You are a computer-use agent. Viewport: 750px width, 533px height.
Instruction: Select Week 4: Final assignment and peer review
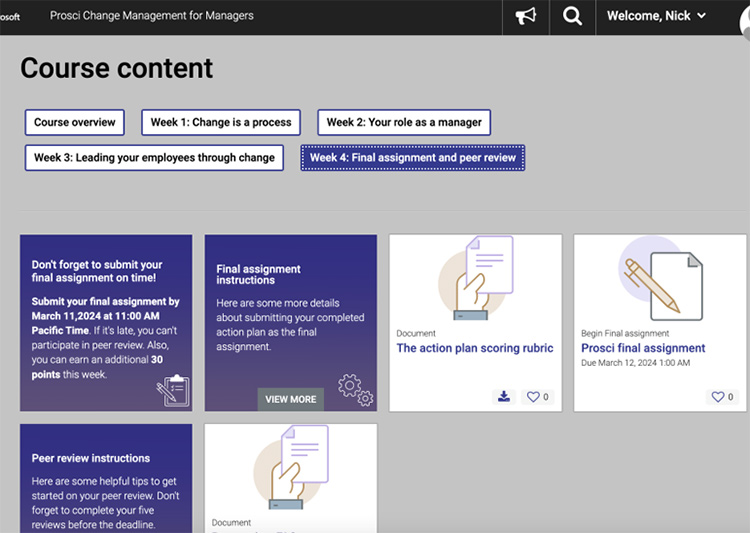(412, 158)
